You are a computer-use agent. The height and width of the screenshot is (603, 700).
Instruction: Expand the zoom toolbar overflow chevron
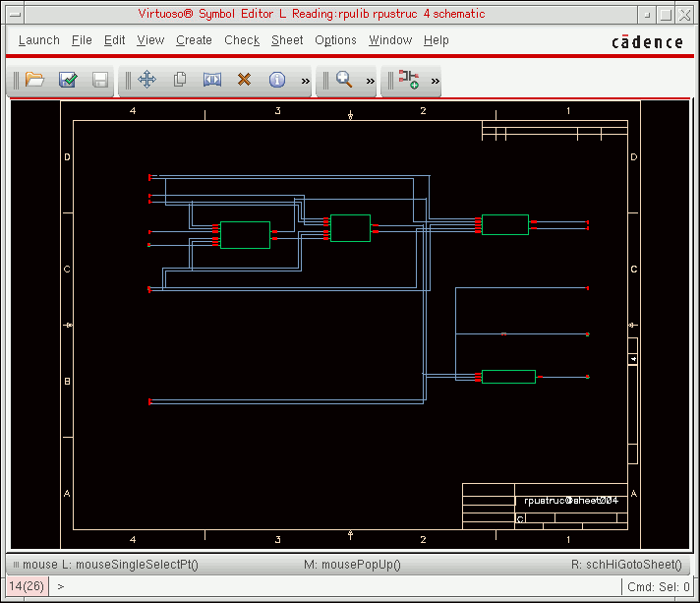pyautogui.click(x=371, y=81)
